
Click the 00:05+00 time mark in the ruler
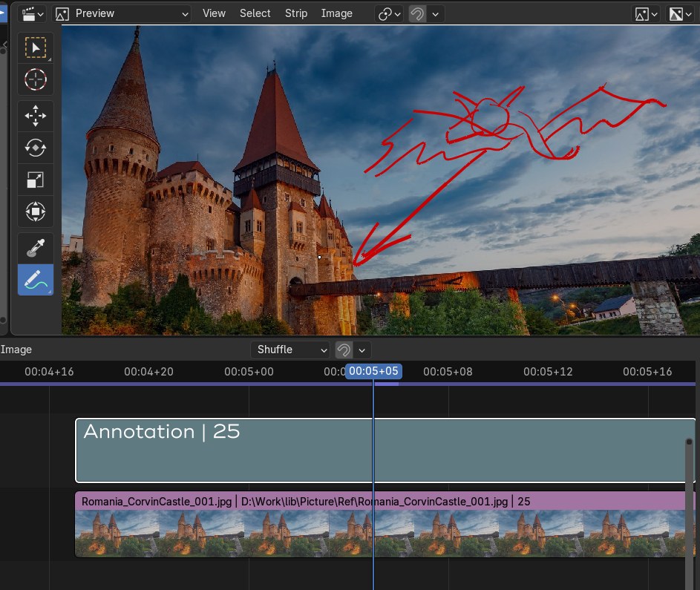click(x=249, y=372)
